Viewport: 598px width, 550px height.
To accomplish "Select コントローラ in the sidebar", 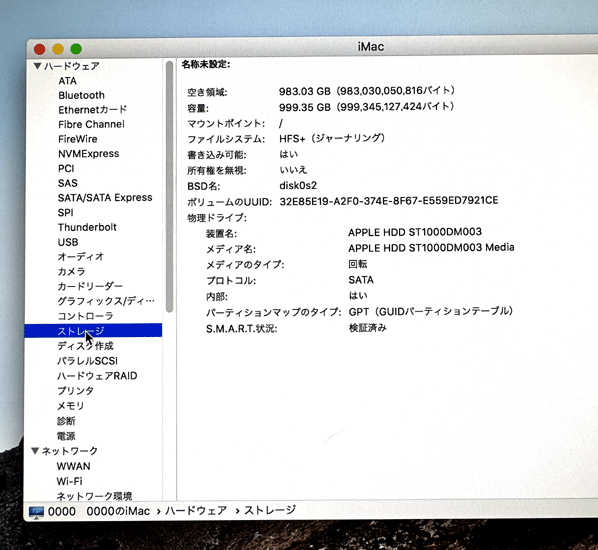I will 85,316.
